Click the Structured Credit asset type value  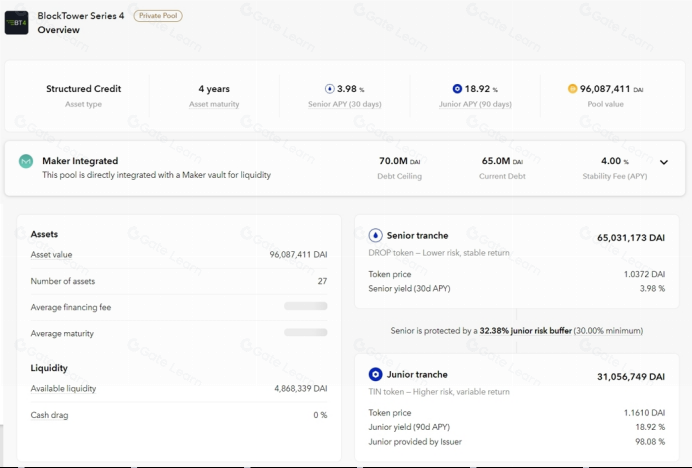point(83,89)
